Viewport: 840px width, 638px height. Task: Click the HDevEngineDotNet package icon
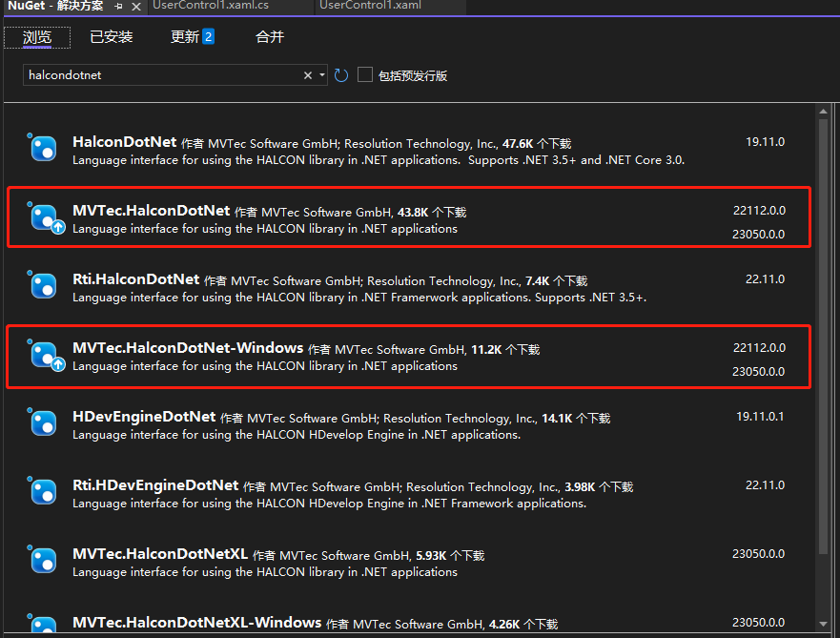point(43,422)
